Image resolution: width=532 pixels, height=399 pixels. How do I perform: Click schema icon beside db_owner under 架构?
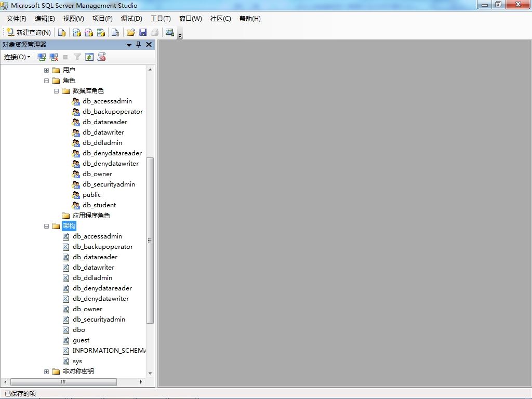[66, 310]
